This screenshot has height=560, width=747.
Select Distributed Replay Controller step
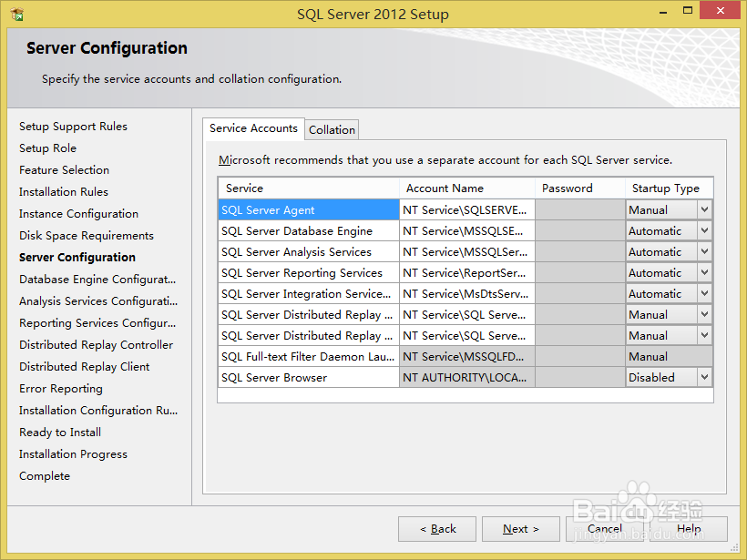pyautogui.click(x=97, y=344)
